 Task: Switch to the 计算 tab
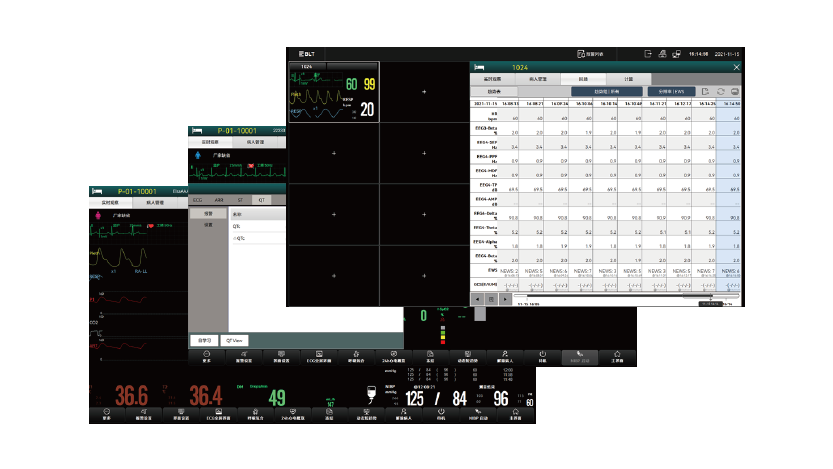(x=629, y=77)
